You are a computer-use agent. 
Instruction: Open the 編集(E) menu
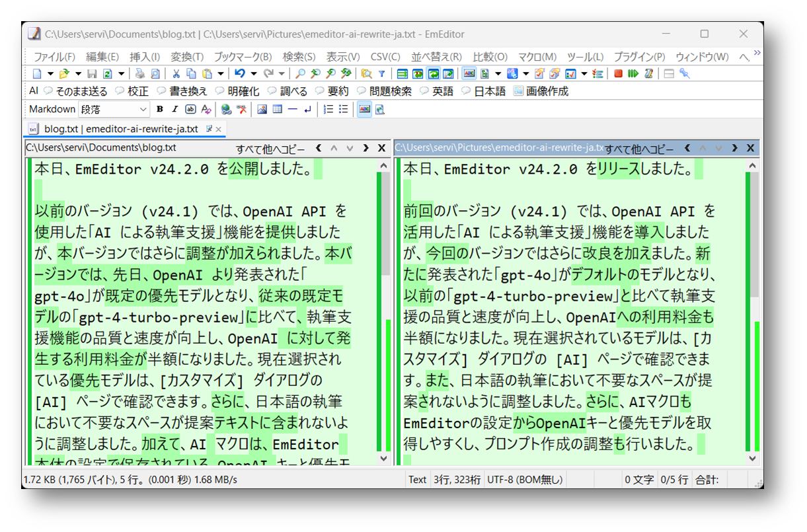[x=102, y=57]
